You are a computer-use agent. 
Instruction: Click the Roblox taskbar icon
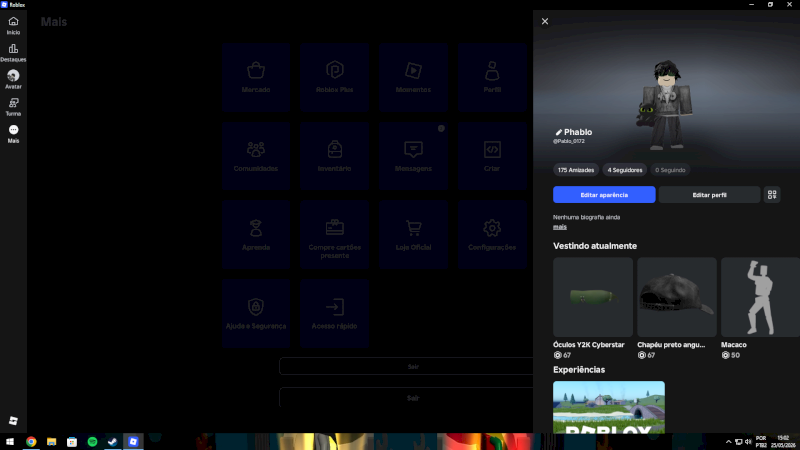click(x=133, y=442)
